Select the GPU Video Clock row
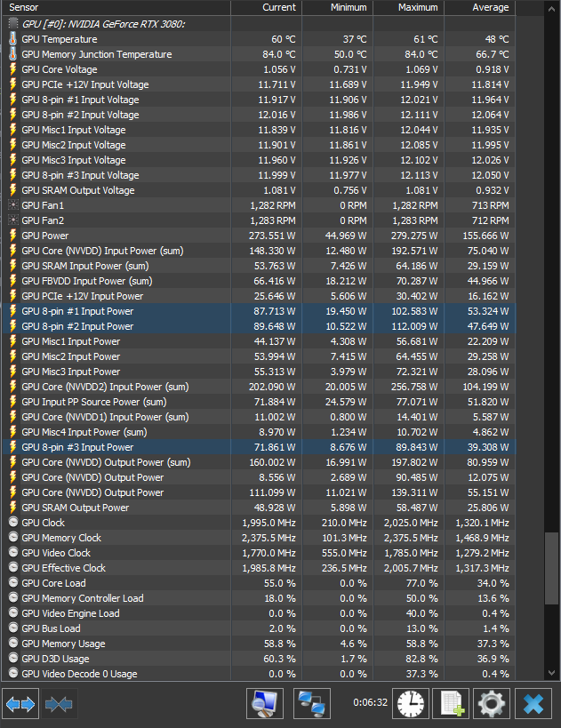 tap(259, 553)
